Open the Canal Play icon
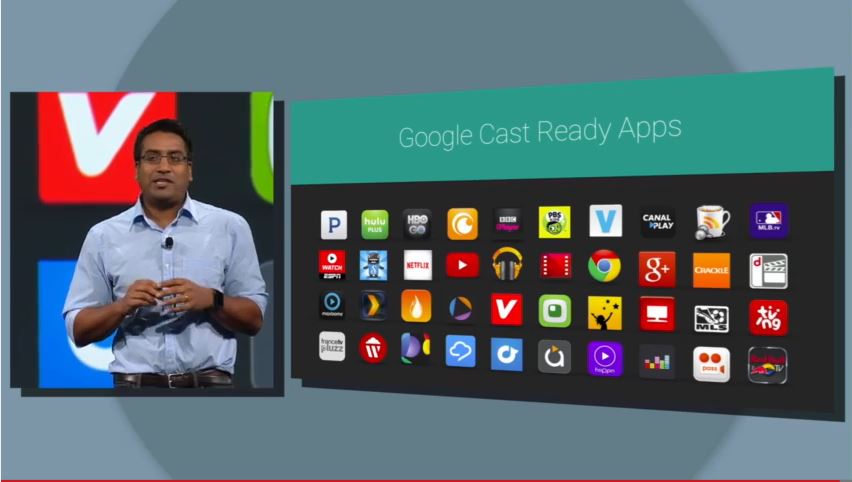This screenshot has height=482, width=852. [657, 221]
